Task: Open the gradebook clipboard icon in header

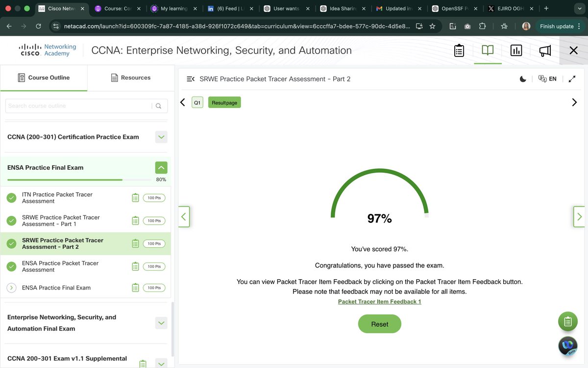Action: click(x=459, y=51)
